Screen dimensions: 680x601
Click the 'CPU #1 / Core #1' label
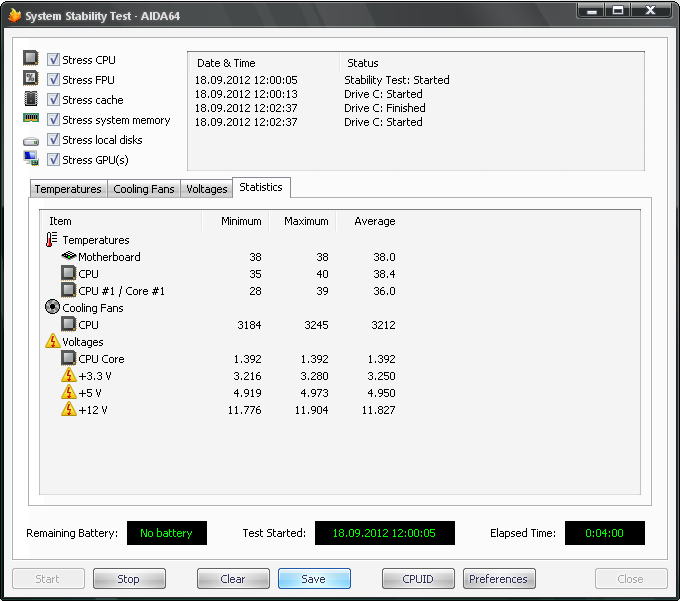pos(121,291)
